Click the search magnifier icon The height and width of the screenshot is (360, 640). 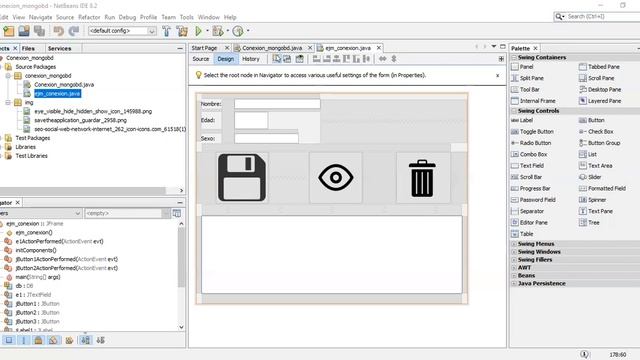(x=558, y=16)
